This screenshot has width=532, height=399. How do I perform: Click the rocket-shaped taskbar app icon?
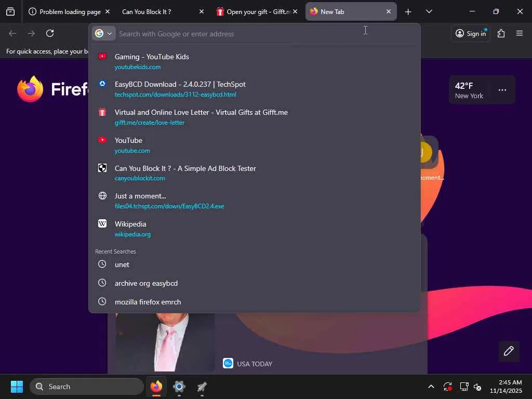coord(202,387)
